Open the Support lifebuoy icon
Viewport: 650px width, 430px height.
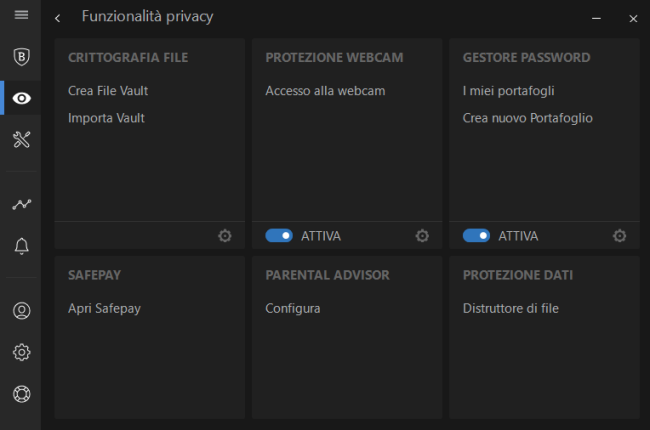point(21,393)
